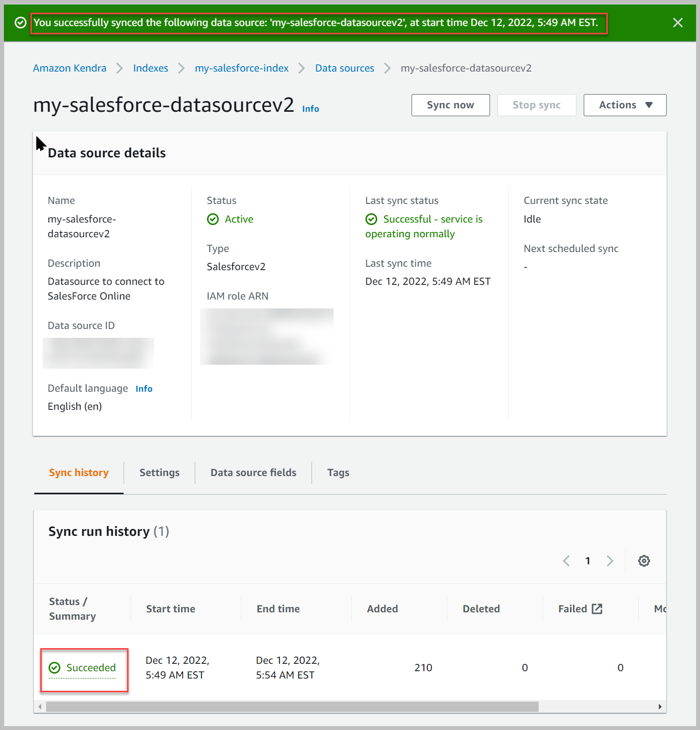Click the current breadcrumb my-salesforce-datasourcev2
Image resolution: width=700 pixels, height=730 pixels.
466,68
